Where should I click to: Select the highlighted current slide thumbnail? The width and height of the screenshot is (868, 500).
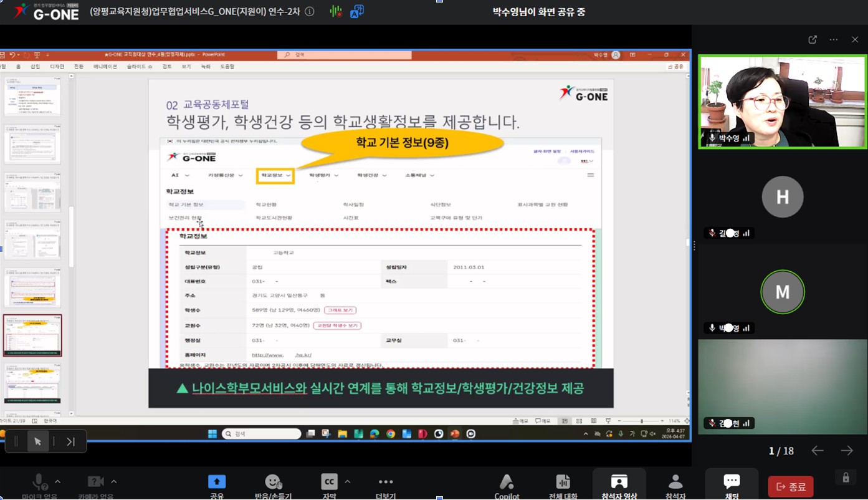coord(33,335)
